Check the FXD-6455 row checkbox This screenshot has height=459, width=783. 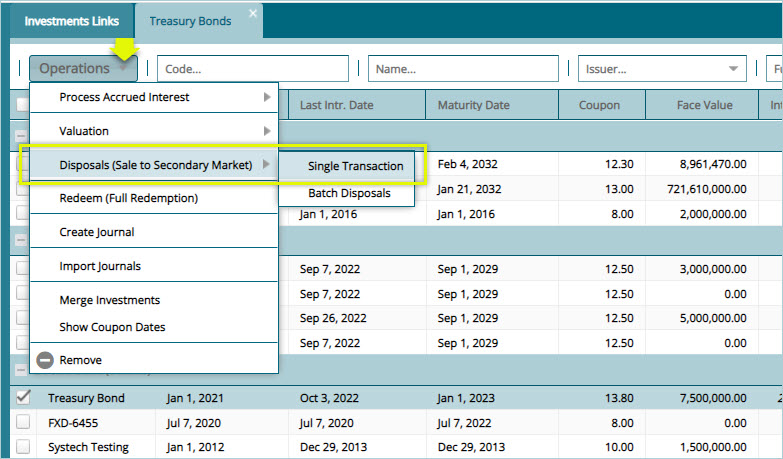[x=23, y=422]
